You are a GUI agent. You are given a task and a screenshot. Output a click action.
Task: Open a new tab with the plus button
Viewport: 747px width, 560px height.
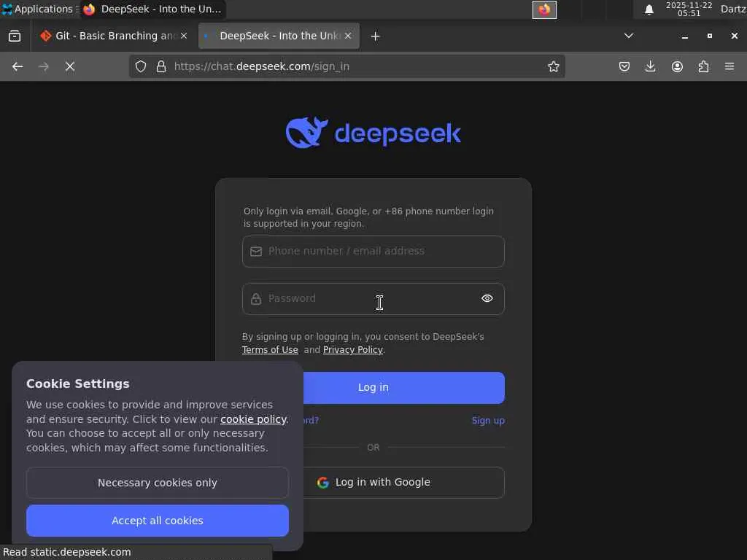coord(375,36)
